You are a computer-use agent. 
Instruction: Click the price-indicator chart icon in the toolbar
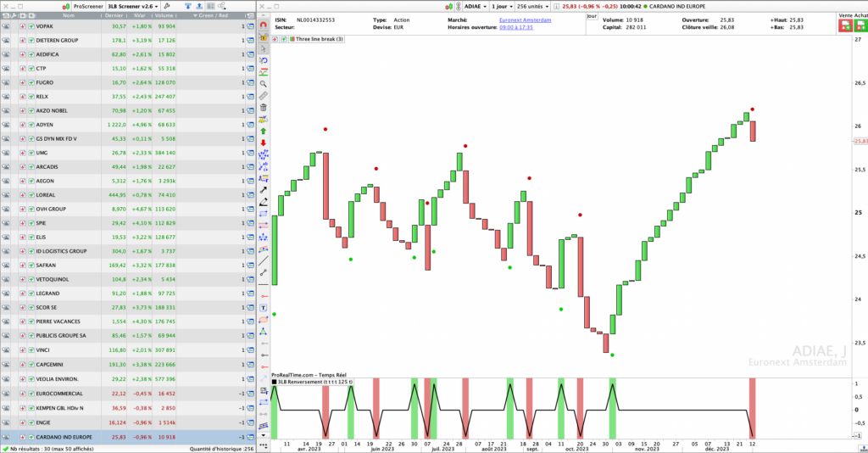(x=264, y=72)
